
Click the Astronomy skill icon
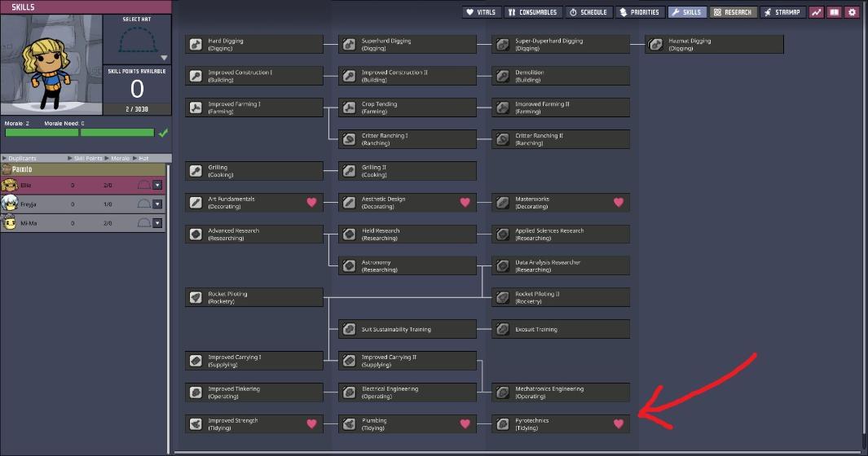(349, 265)
